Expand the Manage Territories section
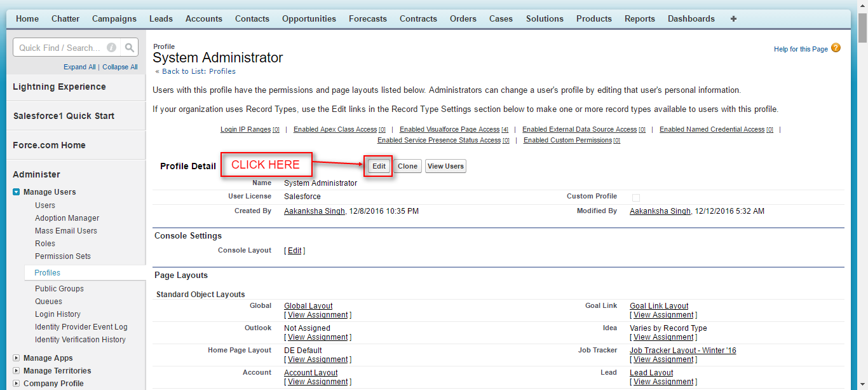 click(x=17, y=371)
